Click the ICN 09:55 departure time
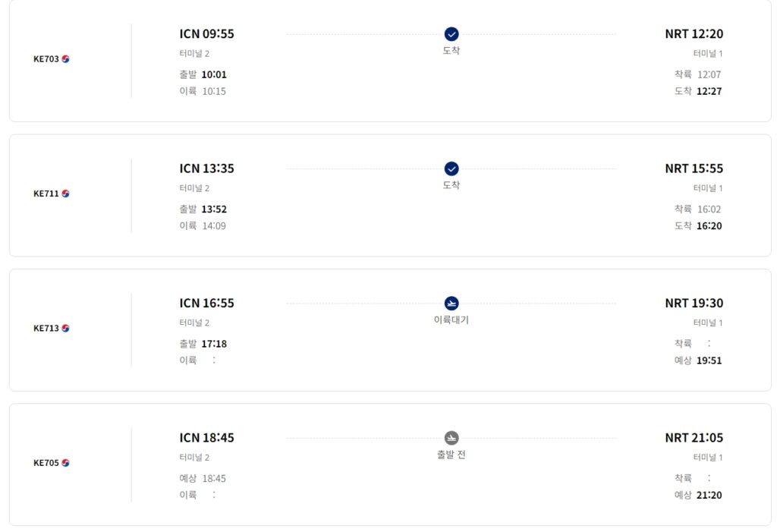The width and height of the screenshot is (777, 532). (206, 33)
